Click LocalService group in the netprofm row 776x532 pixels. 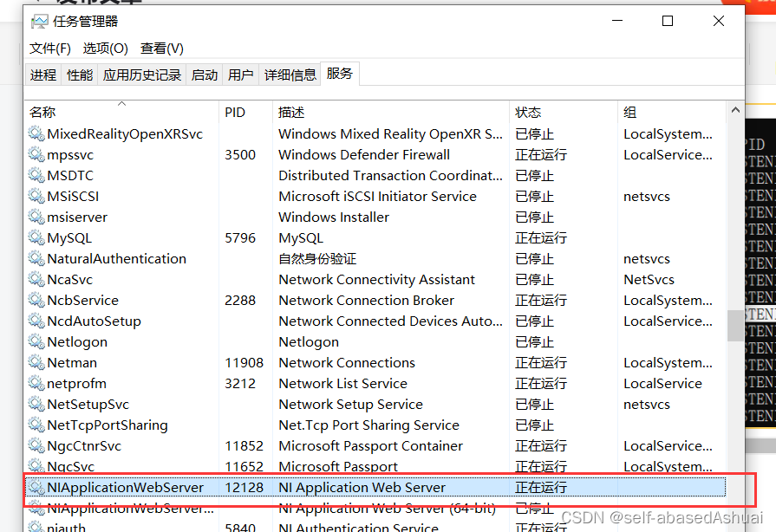tap(662, 383)
